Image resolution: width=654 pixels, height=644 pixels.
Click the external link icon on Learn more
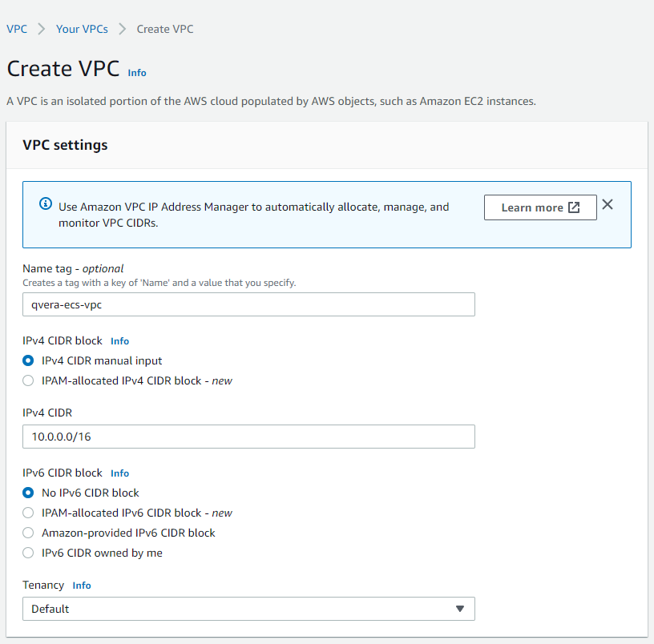[x=574, y=207]
